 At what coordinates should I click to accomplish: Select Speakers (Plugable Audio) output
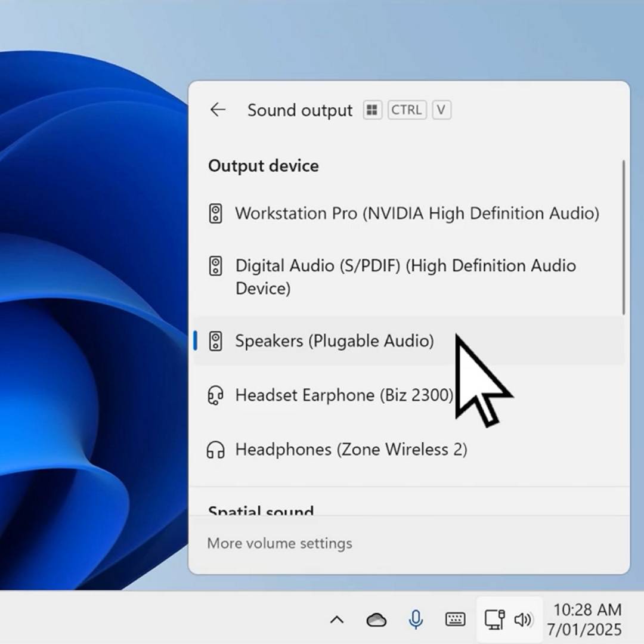408,341
